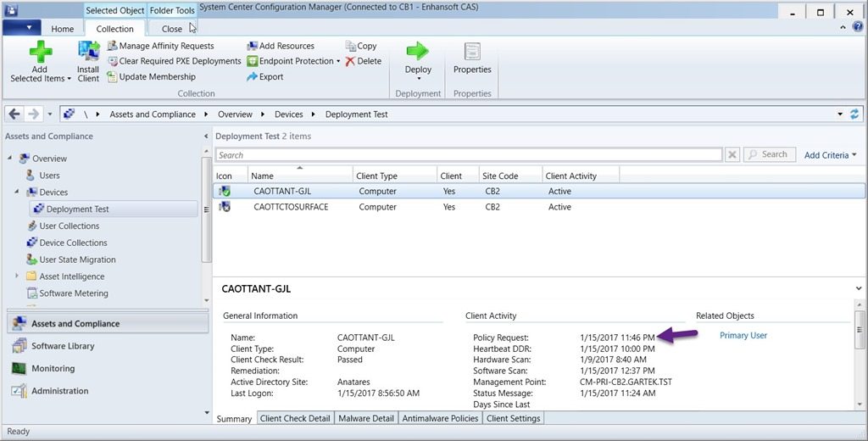This screenshot has width=868, height=441.
Task: Switch to the Client Check Detail tab
Action: [295, 418]
